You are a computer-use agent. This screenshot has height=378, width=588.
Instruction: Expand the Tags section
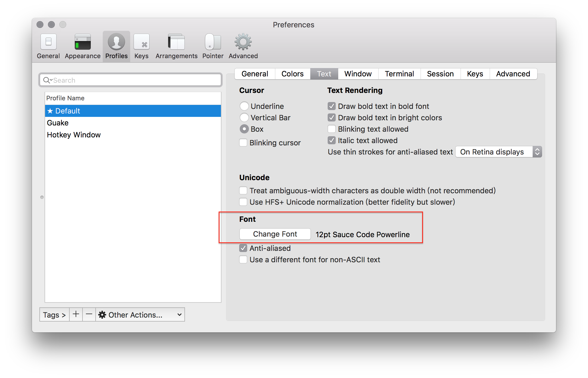[54, 315]
